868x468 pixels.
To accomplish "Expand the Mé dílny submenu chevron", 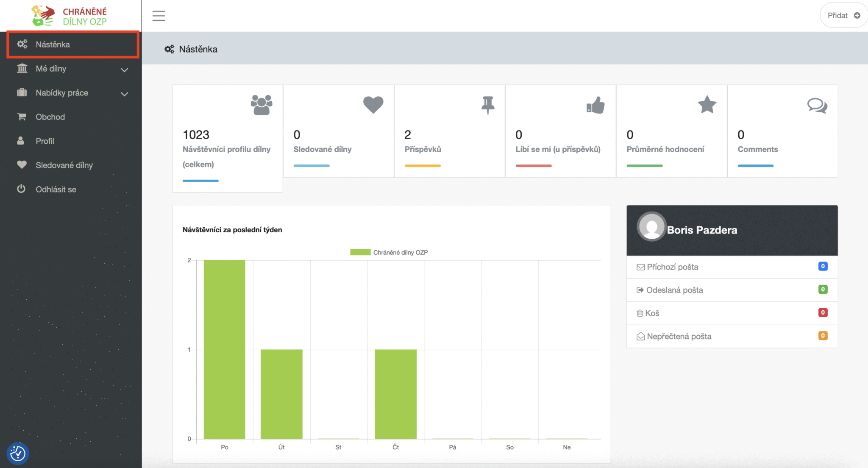I will [124, 70].
